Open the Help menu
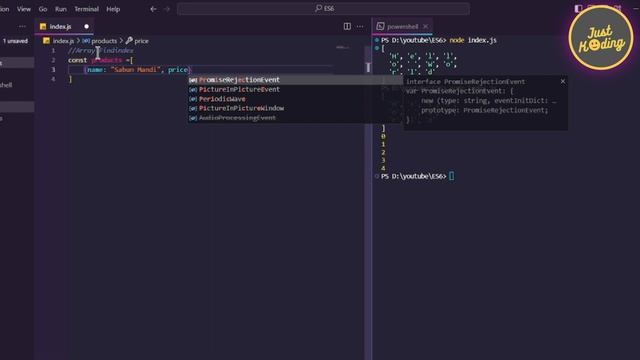The height and width of the screenshot is (360, 640). [113, 9]
